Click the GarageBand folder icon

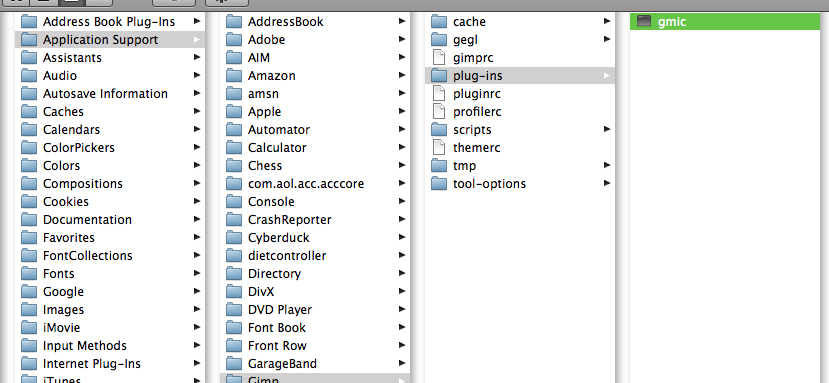(x=234, y=363)
